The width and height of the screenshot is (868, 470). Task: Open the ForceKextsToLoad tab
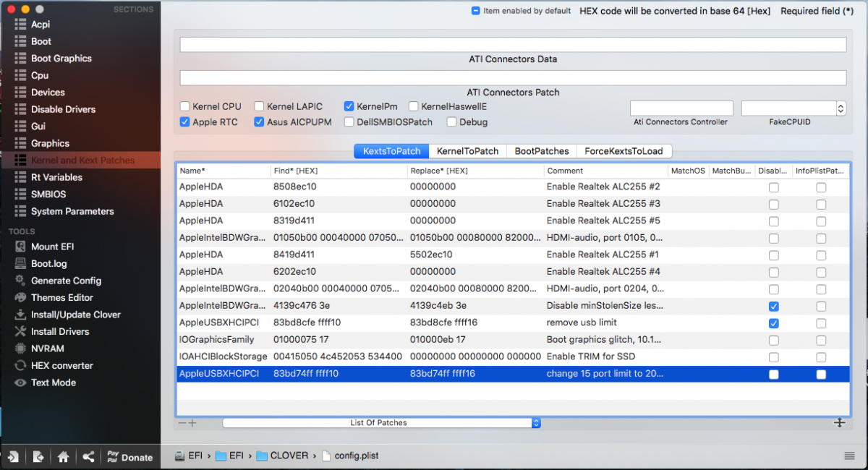(x=625, y=151)
